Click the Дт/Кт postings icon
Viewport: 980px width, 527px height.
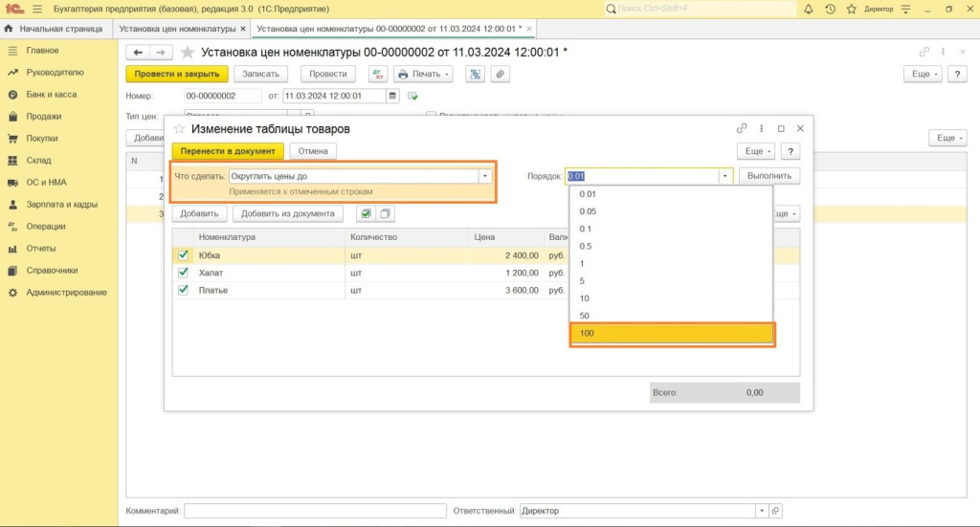tap(376, 74)
